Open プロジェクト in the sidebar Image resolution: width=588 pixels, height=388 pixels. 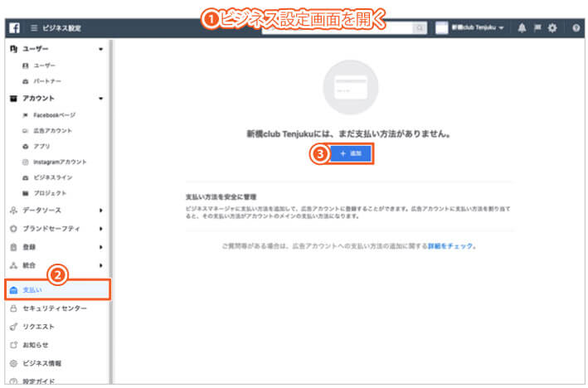50,193
